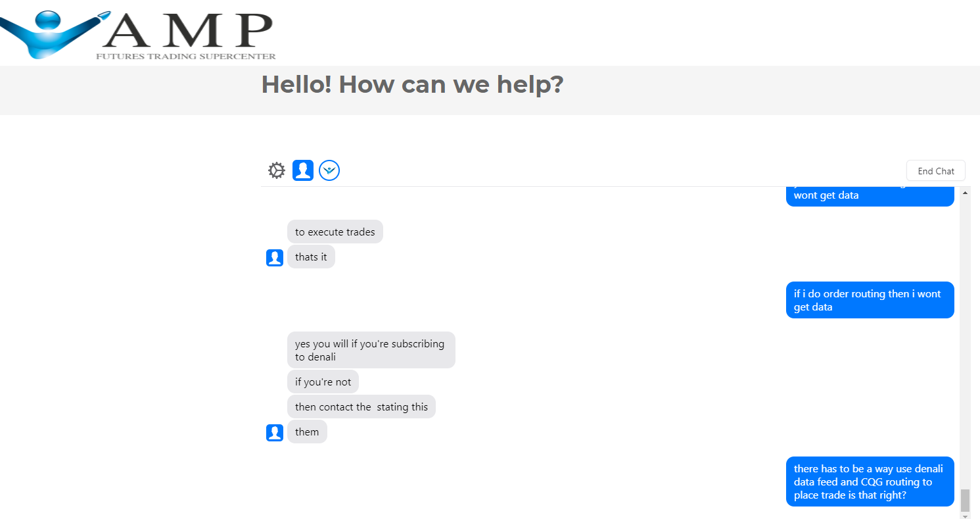Click the chat scrollbar up arrow
The width and height of the screenshot is (980, 519).
[965, 192]
